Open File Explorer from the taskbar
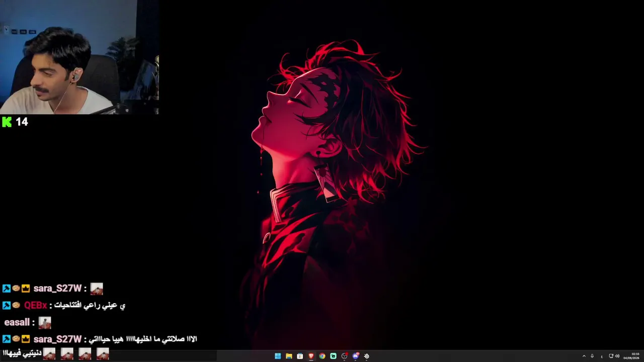 (x=289, y=356)
